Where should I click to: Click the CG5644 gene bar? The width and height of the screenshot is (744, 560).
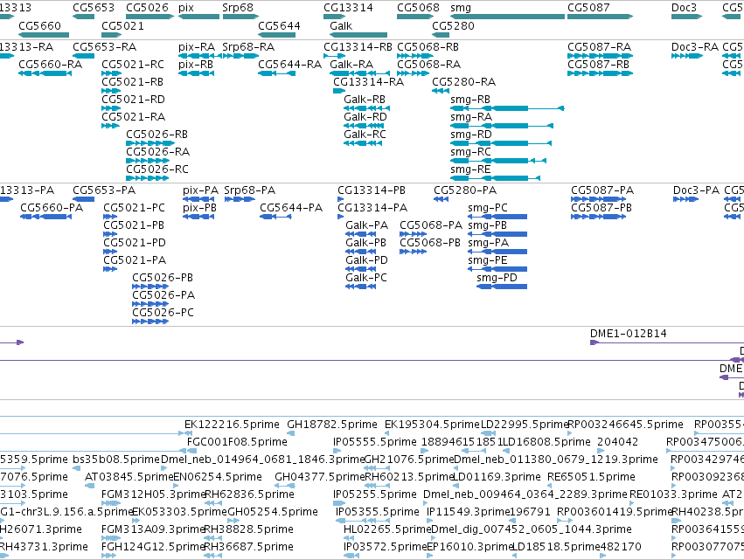click(x=276, y=35)
